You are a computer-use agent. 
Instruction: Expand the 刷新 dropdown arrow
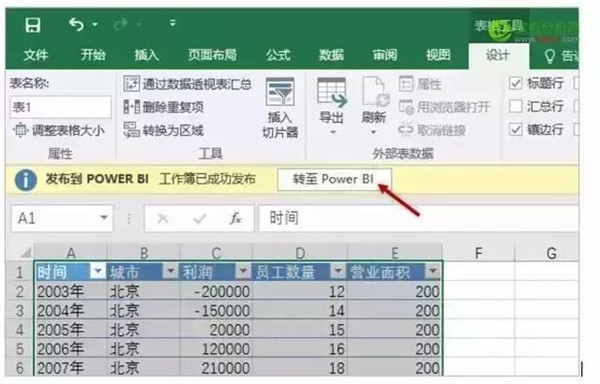point(373,132)
